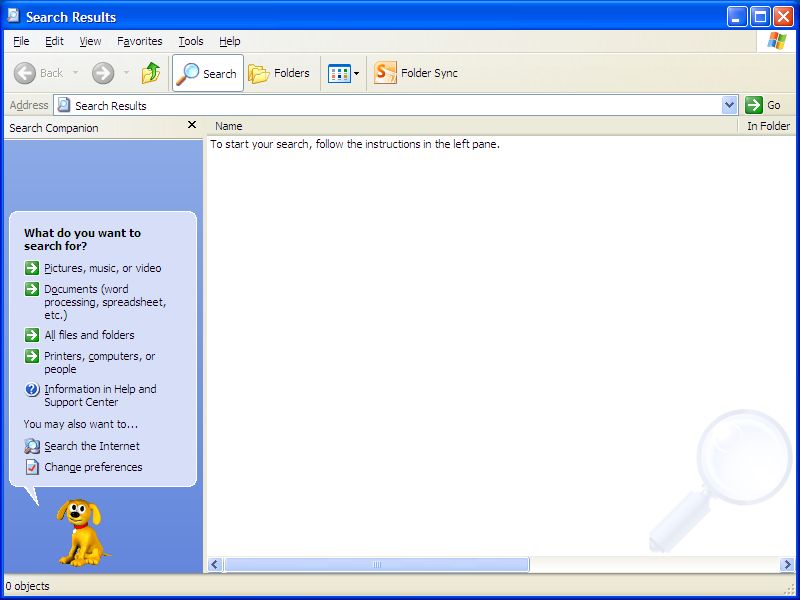The height and width of the screenshot is (600, 800).
Task: Click the Views grid icon
Action: pyautogui.click(x=339, y=73)
